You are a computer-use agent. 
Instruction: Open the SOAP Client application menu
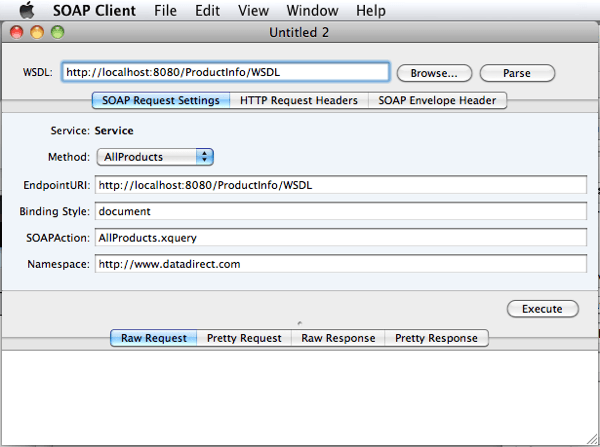click(x=93, y=10)
